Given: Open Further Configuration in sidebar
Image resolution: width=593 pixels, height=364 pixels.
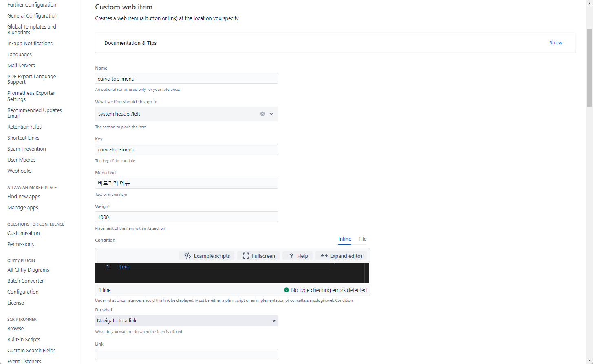Looking at the screenshot, I should point(32,5).
